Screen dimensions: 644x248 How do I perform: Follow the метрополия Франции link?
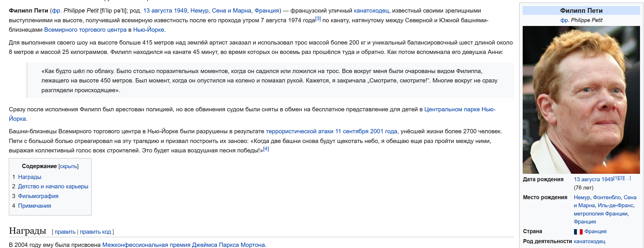[601, 214]
